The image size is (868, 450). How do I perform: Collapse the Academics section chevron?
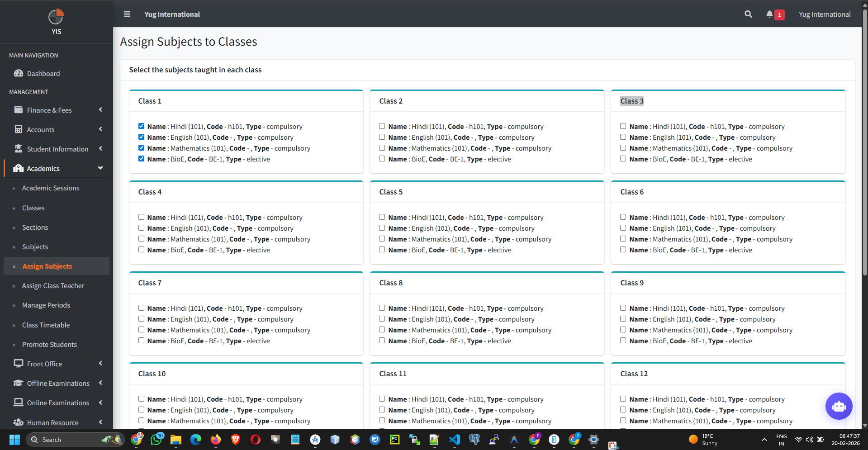coord(100,168)
